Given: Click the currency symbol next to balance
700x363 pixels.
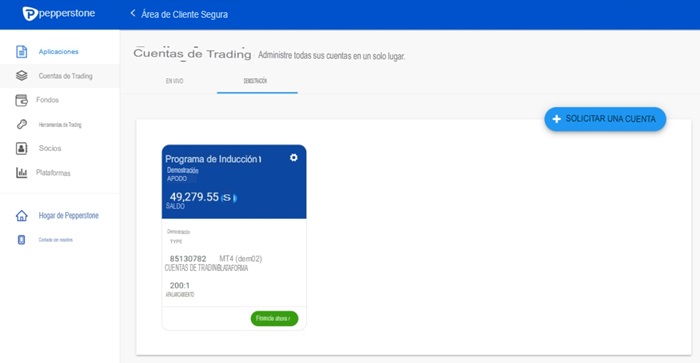Looking at the screenshot, I should pos(229,198).
